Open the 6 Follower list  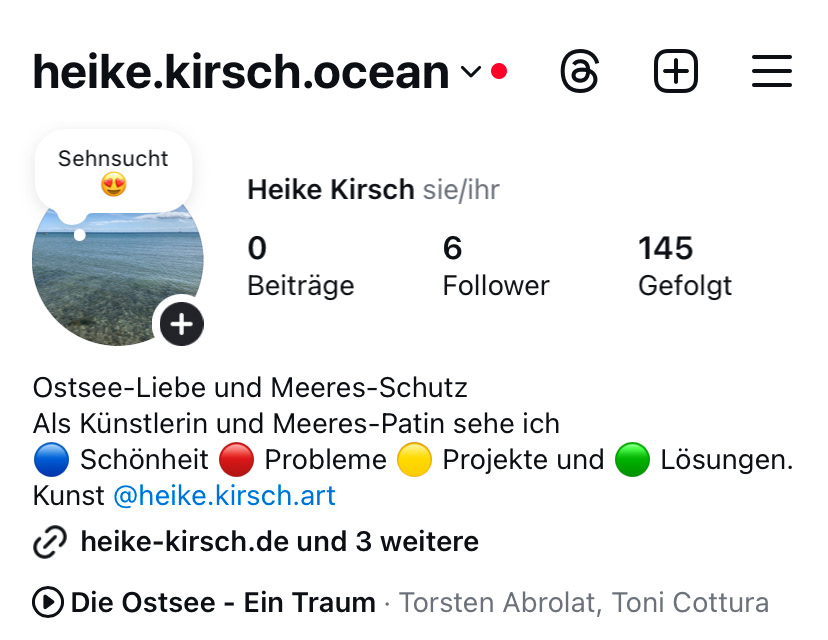coord(496,267)
